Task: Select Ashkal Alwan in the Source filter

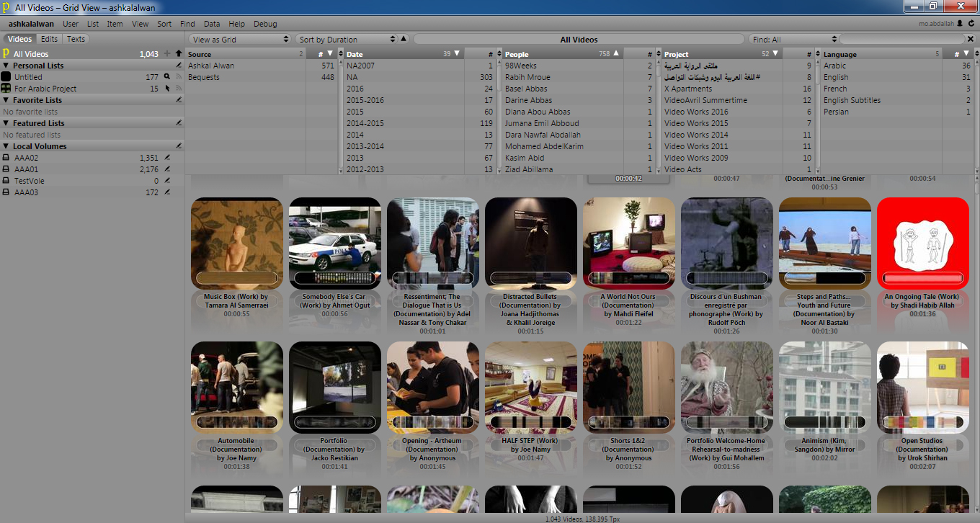Action: point(262,66)
